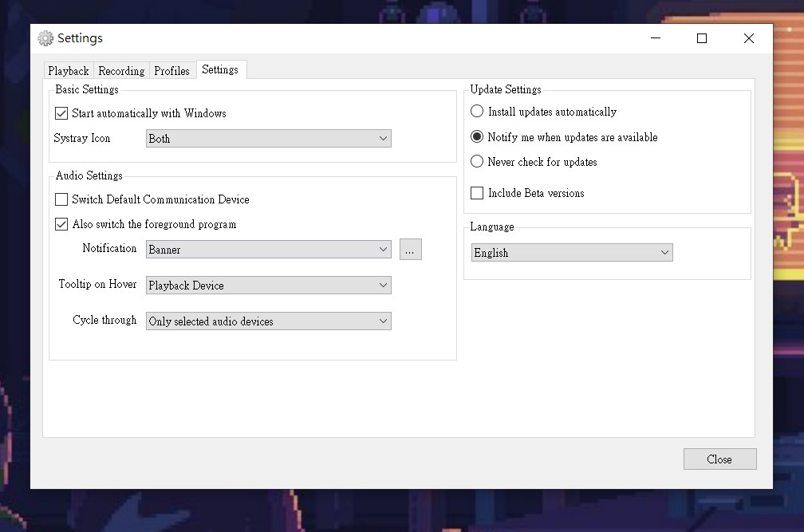Switch to the Playback tab
Image resolution: width=804 pixels, height=532 pixels.
69,71
